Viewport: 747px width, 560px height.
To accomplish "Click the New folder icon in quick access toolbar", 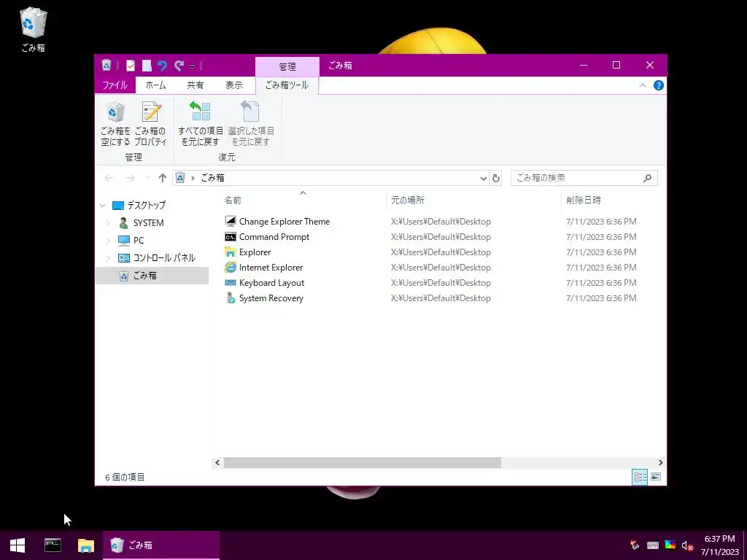I will 147,65.
